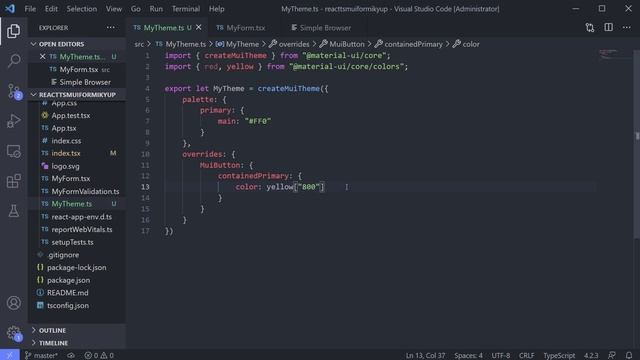Open modified index.tsx in the file tree
640x360 pixels.
coord(66,153)
